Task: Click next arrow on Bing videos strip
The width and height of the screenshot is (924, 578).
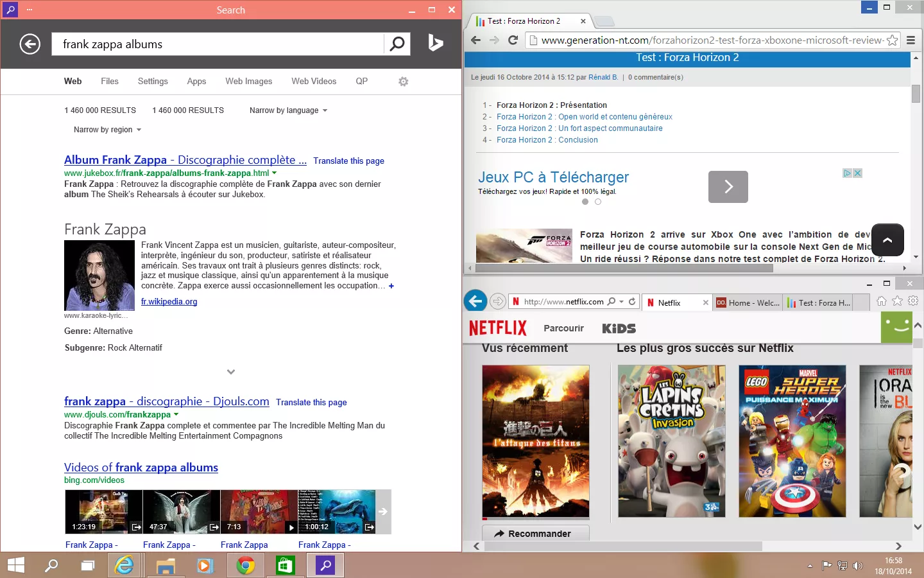Action: (383, 511)
